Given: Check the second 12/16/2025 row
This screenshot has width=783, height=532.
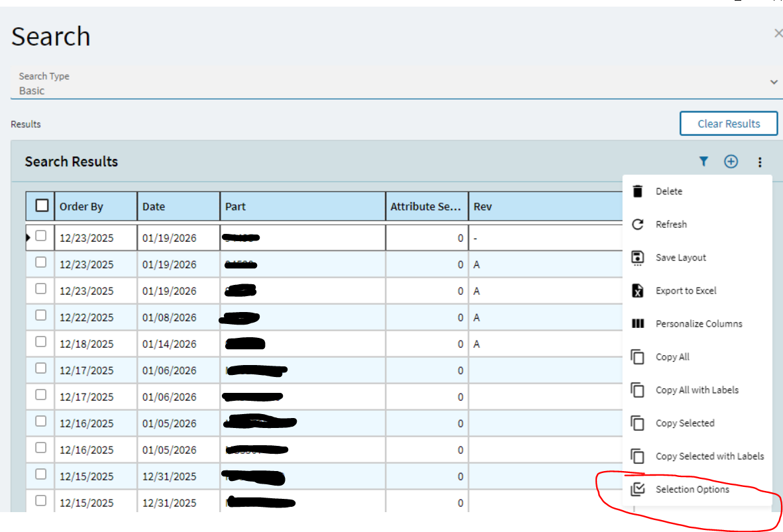Looking at the screenshot, I should [x=41, y=448].
